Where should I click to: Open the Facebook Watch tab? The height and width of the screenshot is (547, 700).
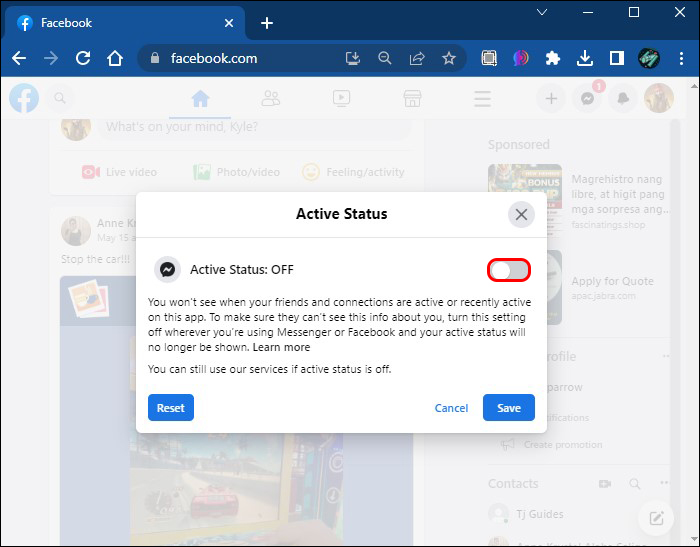click(x=341, y=99)
